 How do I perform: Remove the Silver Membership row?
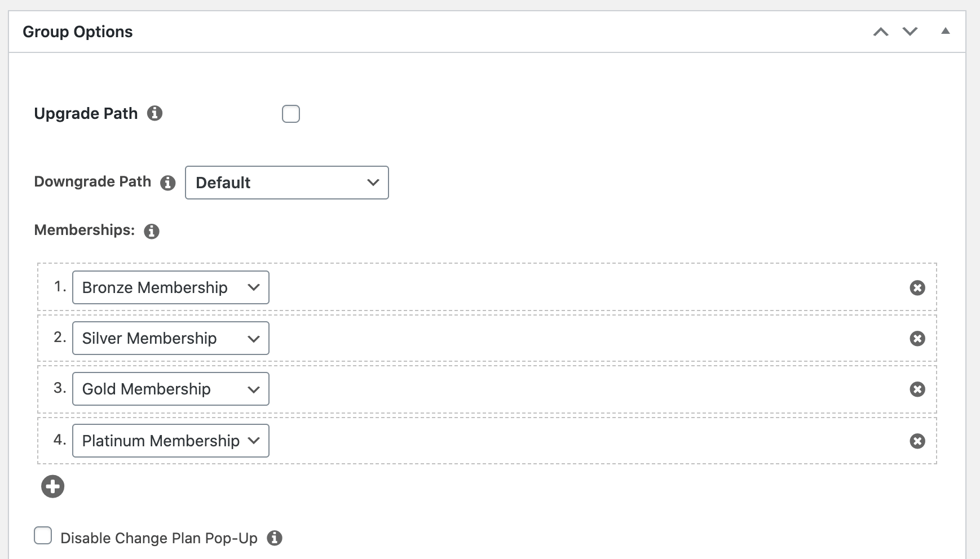(x=917, y=338)
